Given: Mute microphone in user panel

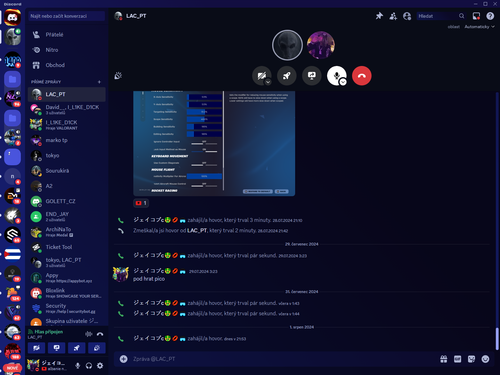Looking at the screenshot, I should pyautogui.click(x=78, y=366).
